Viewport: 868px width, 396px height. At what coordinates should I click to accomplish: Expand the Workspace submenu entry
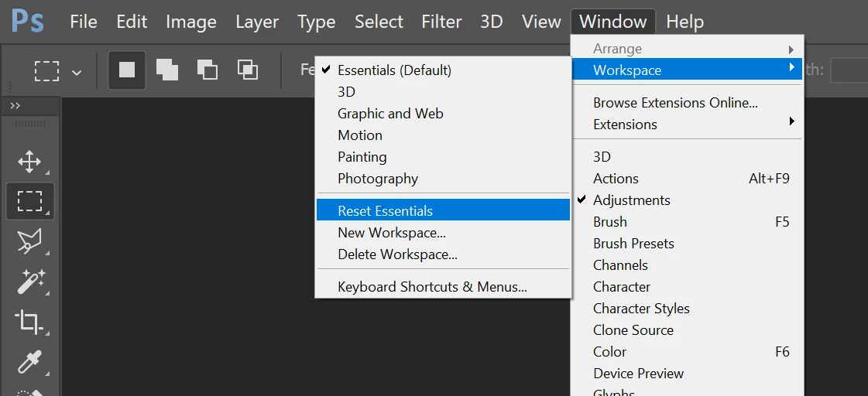tap(687, 70)
